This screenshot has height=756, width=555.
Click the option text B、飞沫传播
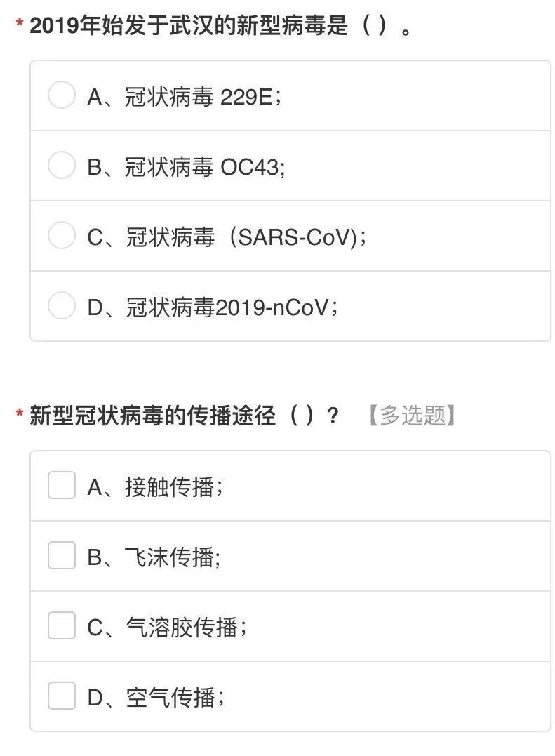pos(154,557)
